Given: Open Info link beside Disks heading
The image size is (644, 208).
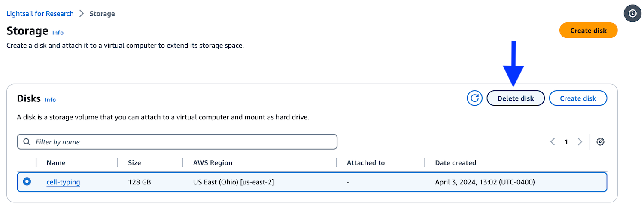Looking at the screenshot, I should (50, 100).
